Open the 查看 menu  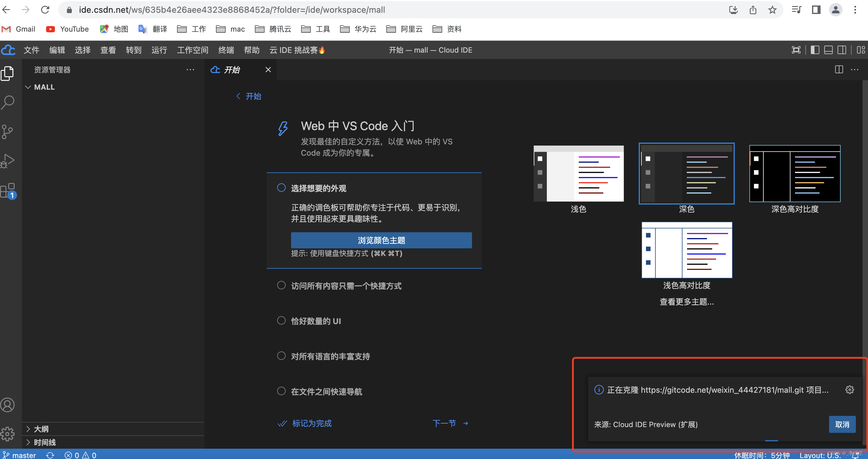[108, 50]
